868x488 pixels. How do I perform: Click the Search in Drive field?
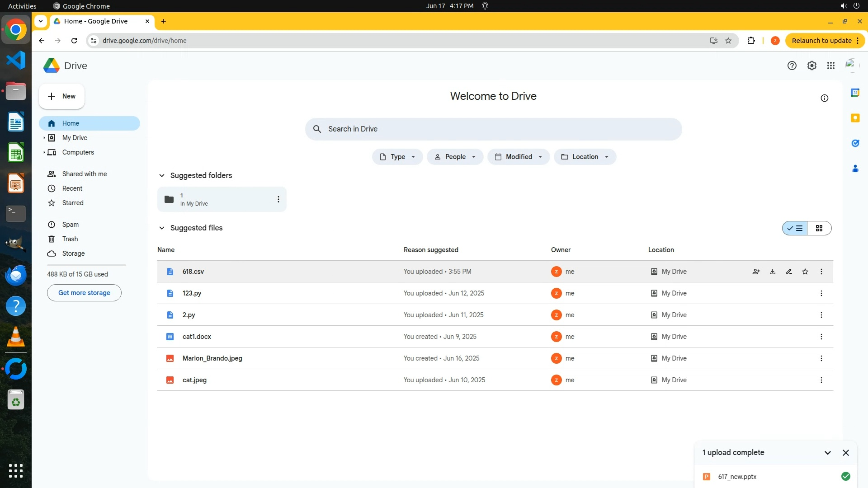click(x=493, y=129)
